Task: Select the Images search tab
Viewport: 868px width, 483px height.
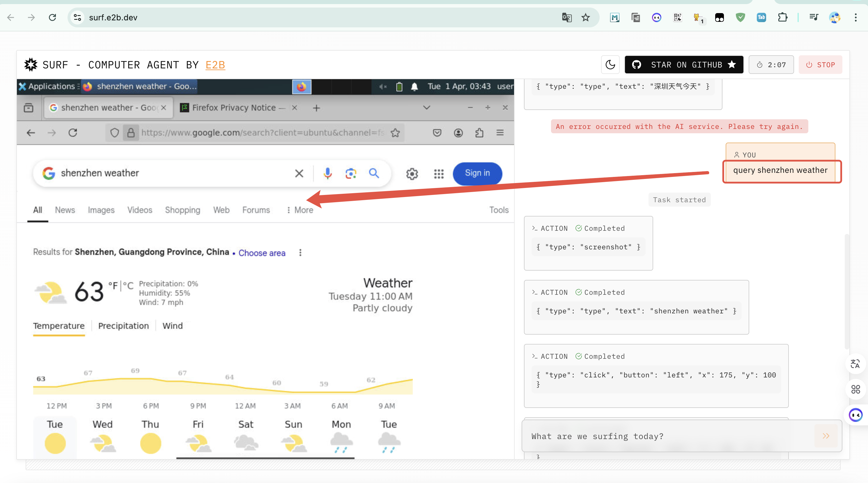Action: coord(101,210)
